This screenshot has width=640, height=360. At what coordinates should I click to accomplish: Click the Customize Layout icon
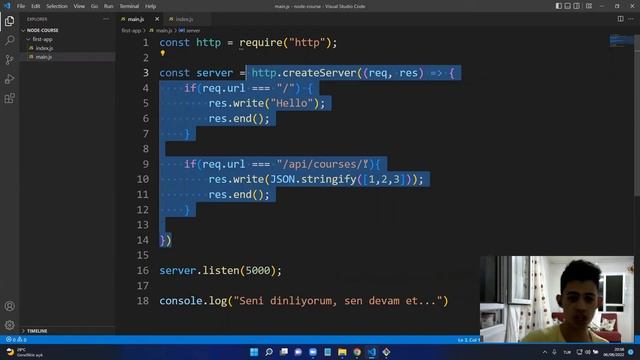(589, 6)
